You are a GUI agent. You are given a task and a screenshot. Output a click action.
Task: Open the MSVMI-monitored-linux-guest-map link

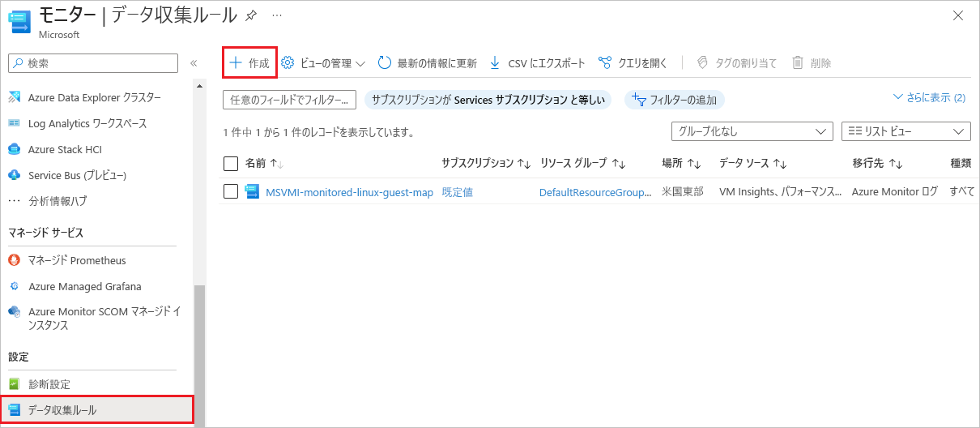click(349, 192)
